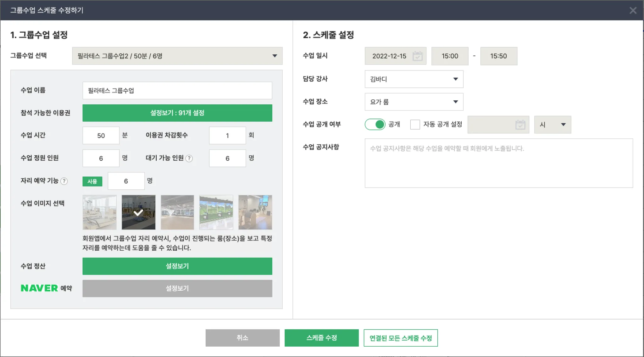Click the green 스케줄 수정 button
The width and height of the screenshot is (644, 357).
(x=321, y=338)
